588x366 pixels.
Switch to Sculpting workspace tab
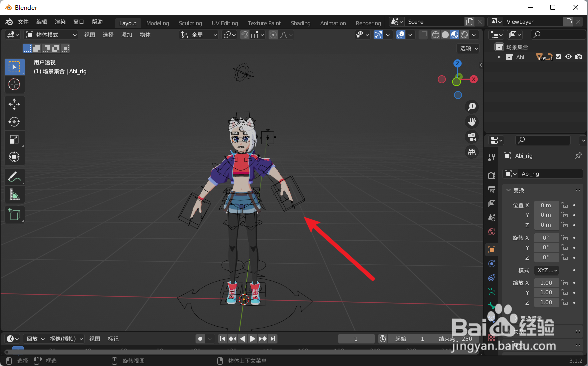[x=190, y=23]
